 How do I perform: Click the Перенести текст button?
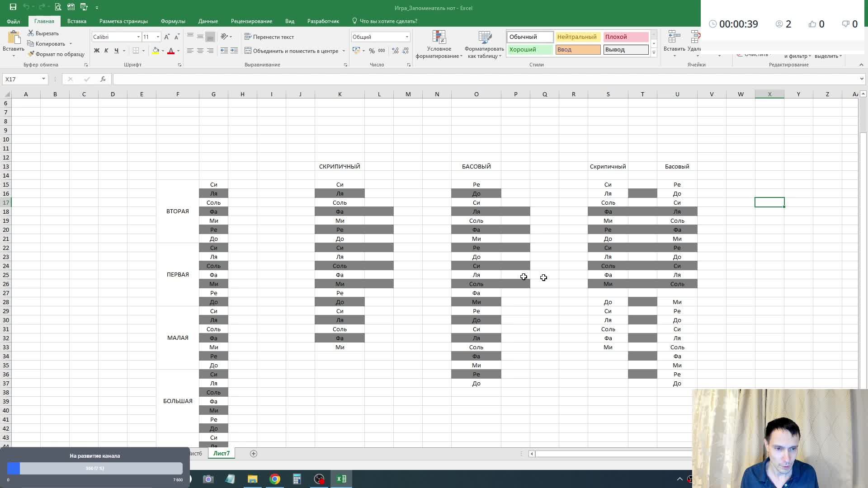coord(269,37)
